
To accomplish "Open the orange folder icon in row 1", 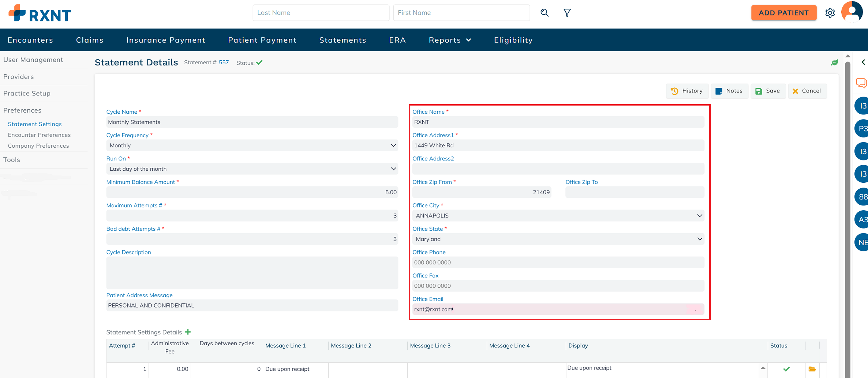I will point(812,369).
